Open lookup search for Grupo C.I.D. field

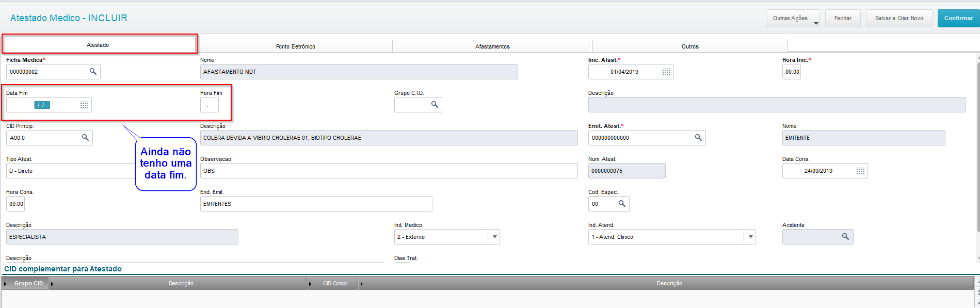tap(435, 105)
